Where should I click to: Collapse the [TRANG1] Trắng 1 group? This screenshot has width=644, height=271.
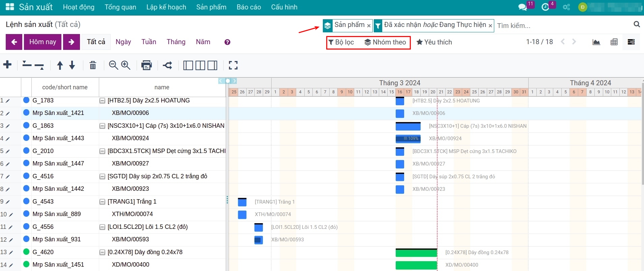102,202
